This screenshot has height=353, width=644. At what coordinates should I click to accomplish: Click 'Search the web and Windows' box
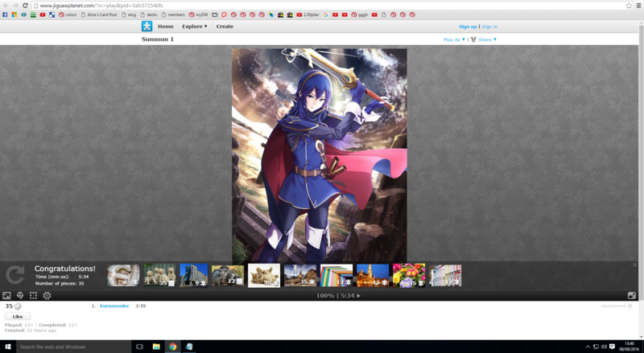(x=73, y=347)
